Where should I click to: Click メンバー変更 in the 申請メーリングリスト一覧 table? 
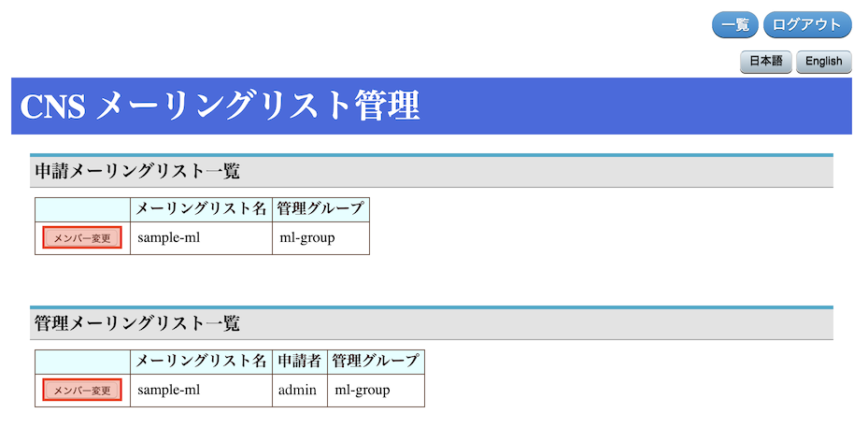[82, 238]
